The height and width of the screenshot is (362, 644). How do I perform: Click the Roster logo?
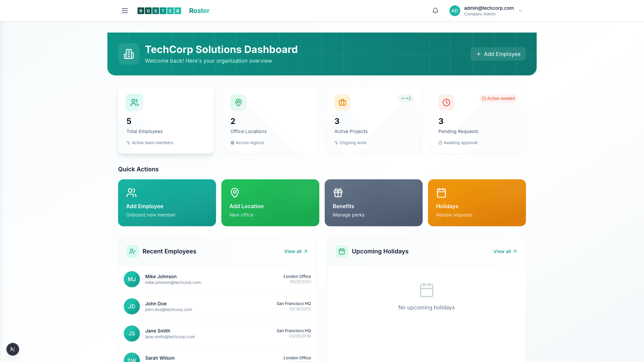click(160, 11)
